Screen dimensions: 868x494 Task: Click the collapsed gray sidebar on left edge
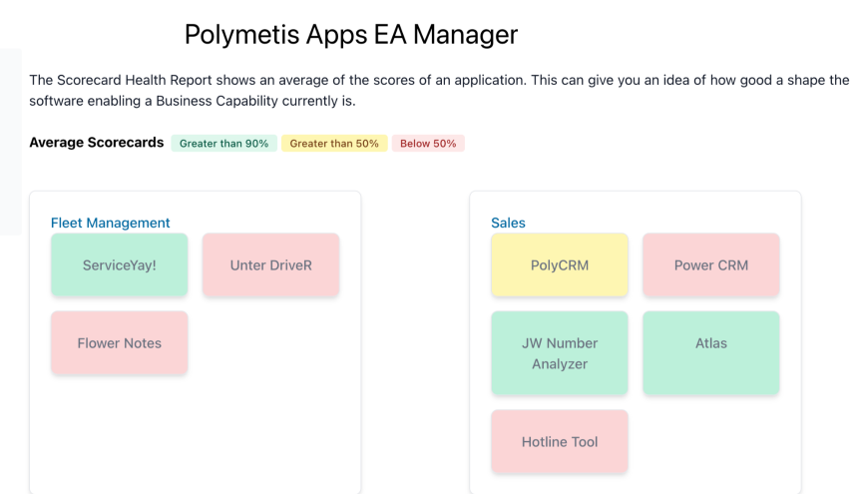click(x=10, y=140)
